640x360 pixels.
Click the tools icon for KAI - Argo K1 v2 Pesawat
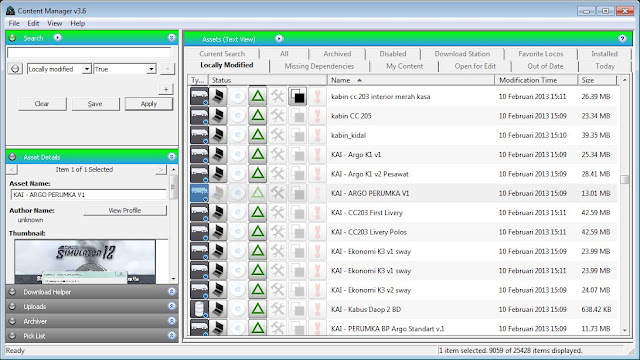278,174
